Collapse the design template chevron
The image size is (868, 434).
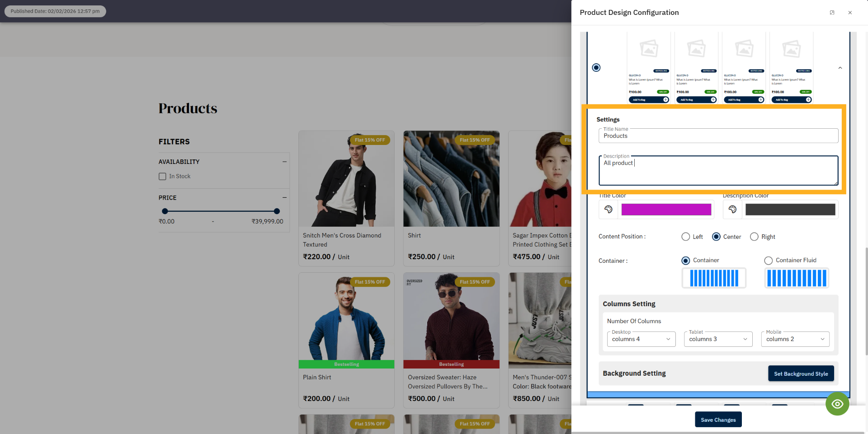[840, 68]
